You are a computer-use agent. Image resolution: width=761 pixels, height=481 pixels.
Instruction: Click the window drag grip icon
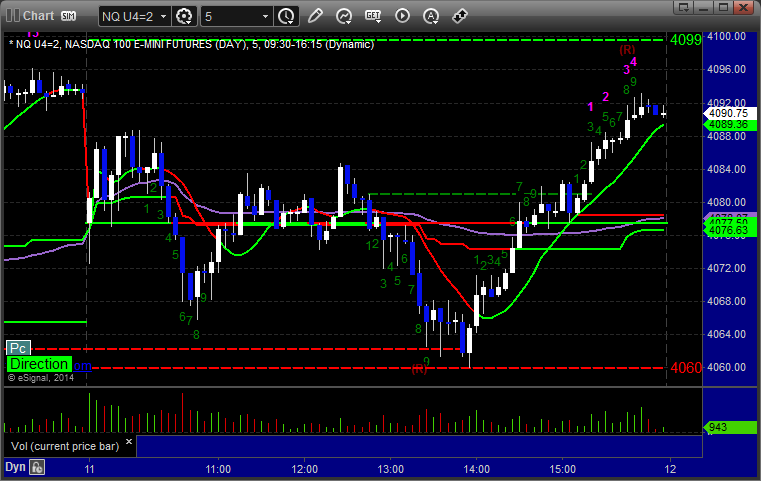12,16
